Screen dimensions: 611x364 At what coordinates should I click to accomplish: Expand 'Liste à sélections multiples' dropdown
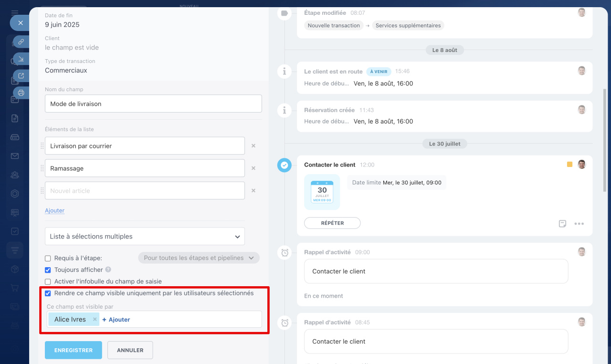[x=145, y=237]
